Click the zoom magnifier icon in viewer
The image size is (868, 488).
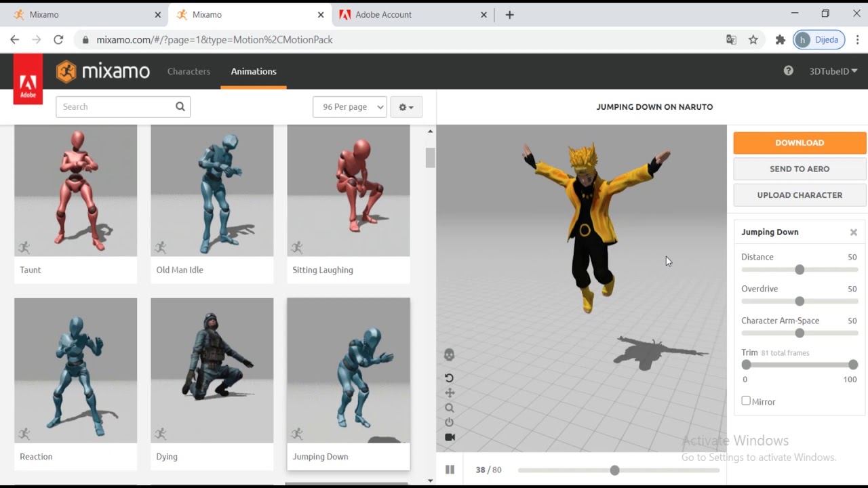(449, 408)
